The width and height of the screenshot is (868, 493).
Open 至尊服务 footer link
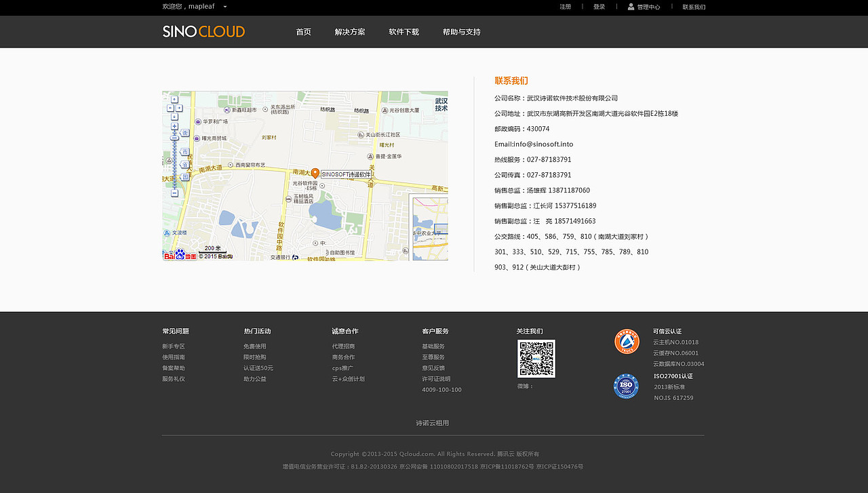pos(433,357)
